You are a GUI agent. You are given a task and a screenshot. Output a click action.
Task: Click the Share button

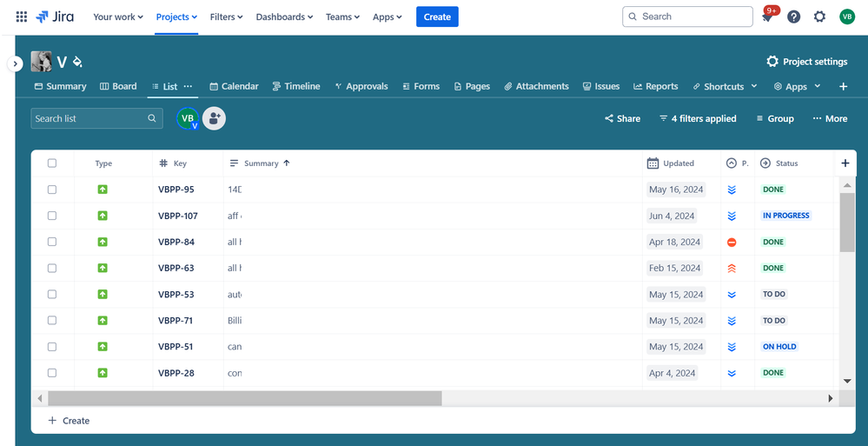coord(622,118)
